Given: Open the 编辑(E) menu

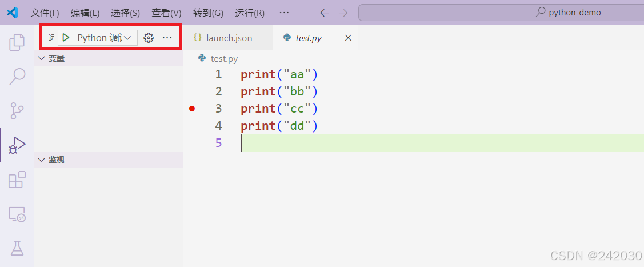Looking at the screenshot, I should click(x=85, y=13).
